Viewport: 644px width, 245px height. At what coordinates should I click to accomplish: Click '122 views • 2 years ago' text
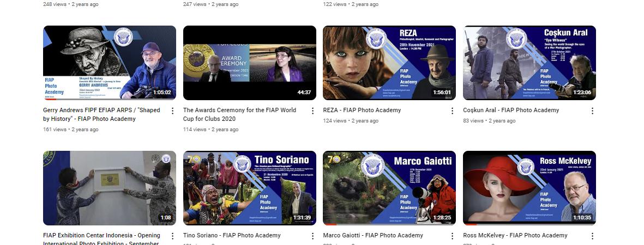tap(351, 4)
